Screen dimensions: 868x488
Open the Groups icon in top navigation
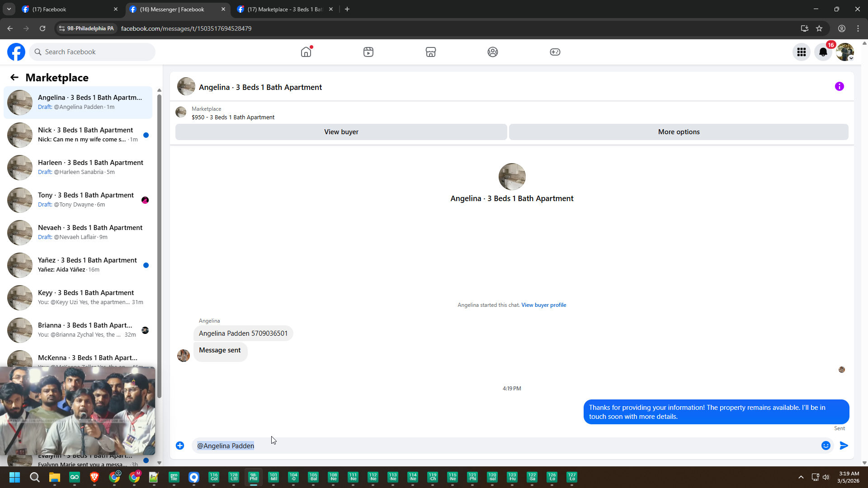[x=493, y=52]
